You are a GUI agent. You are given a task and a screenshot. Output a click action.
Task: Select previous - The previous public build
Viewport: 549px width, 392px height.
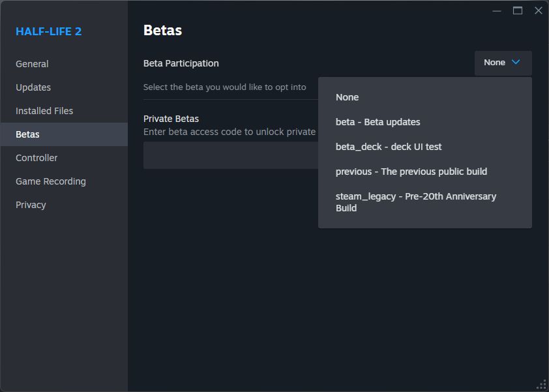411,172
